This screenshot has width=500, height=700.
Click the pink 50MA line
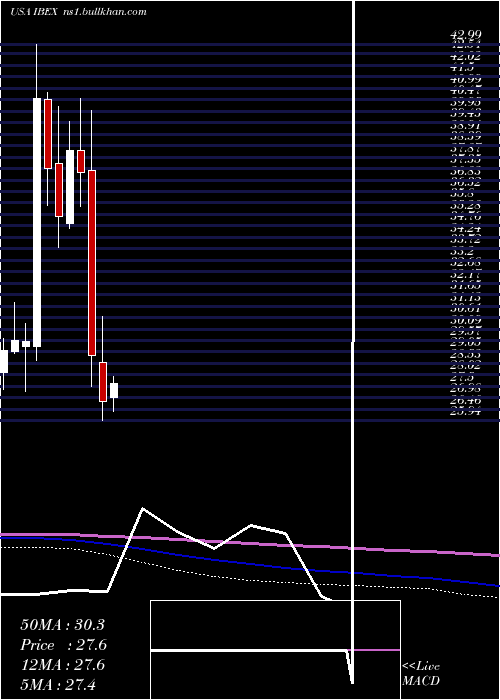pyautogui.click(x=250, y=543)
